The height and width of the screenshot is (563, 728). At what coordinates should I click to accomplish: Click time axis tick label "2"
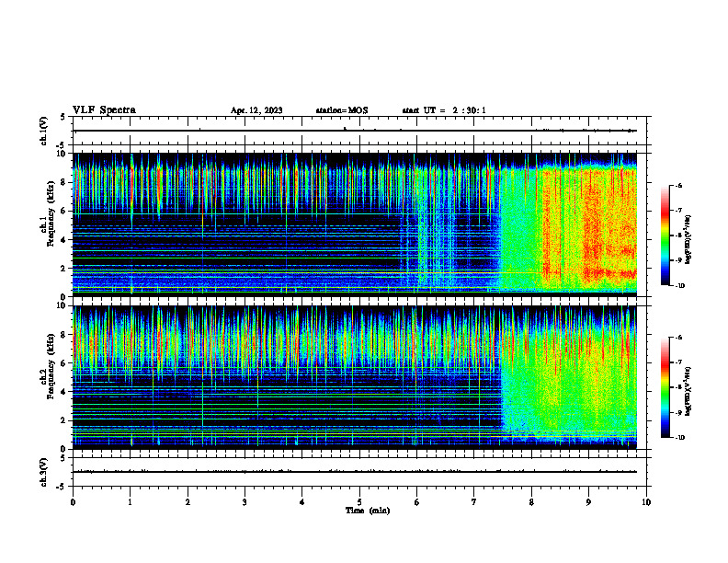pyautogui.click(x=188, y=502)
